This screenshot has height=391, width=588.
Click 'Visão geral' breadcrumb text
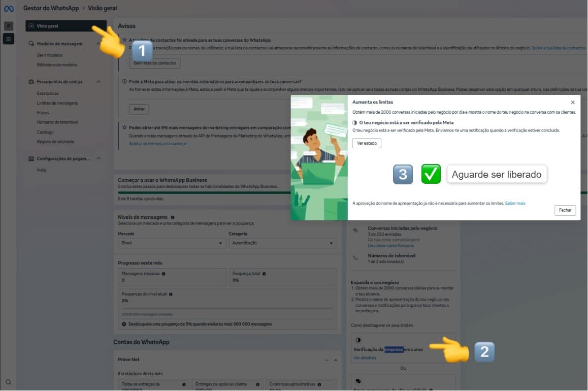click(x=103, y=8)
